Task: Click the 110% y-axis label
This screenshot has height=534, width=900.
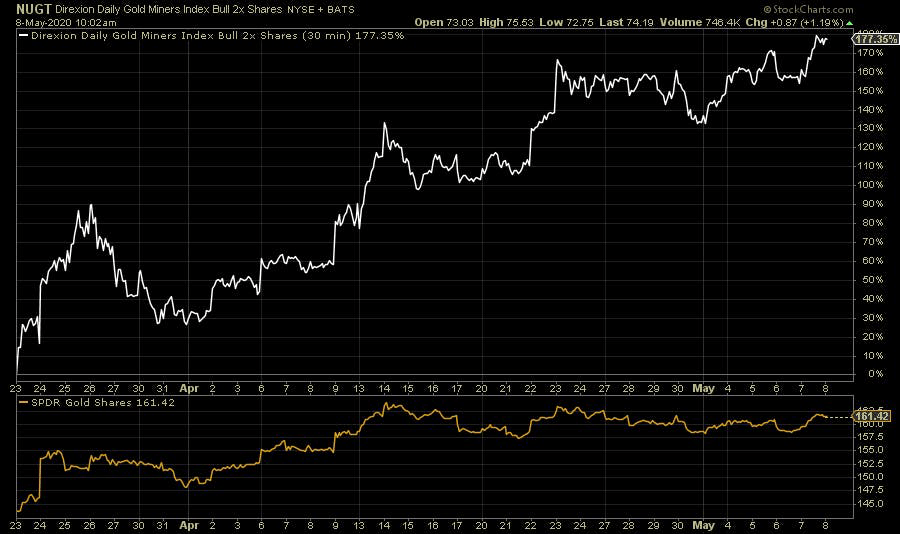Action: (x=871, y=166)
